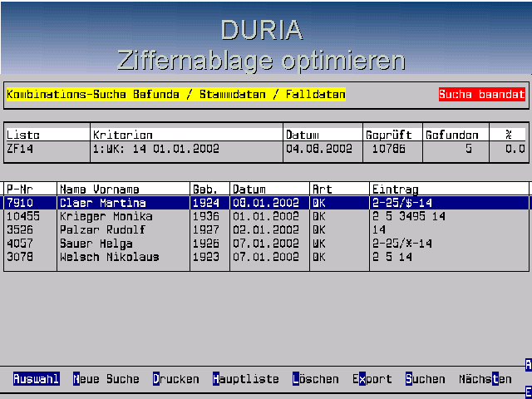The image size is (532, 399).
Task: Click the Suchen menu entry
Action: tap(425, 379)
